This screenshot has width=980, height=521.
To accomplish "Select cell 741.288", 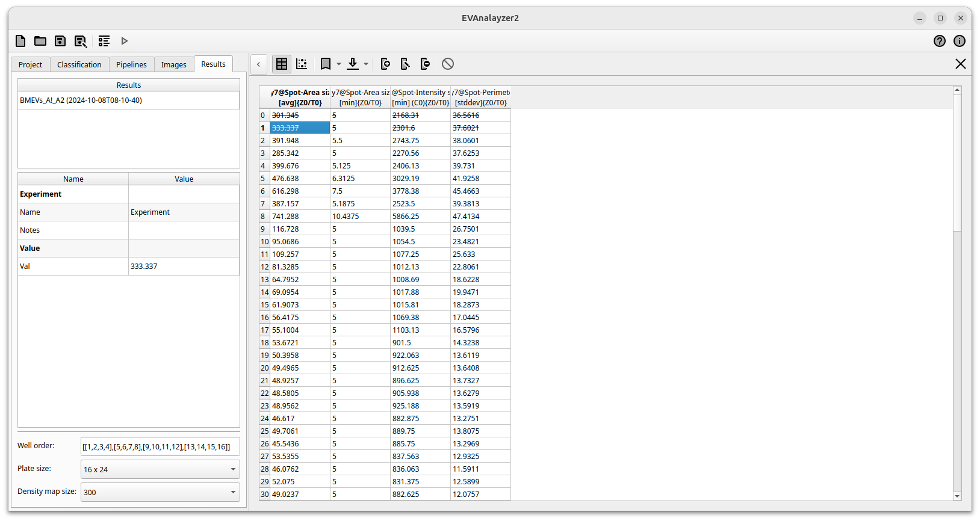I will (300, 217).
